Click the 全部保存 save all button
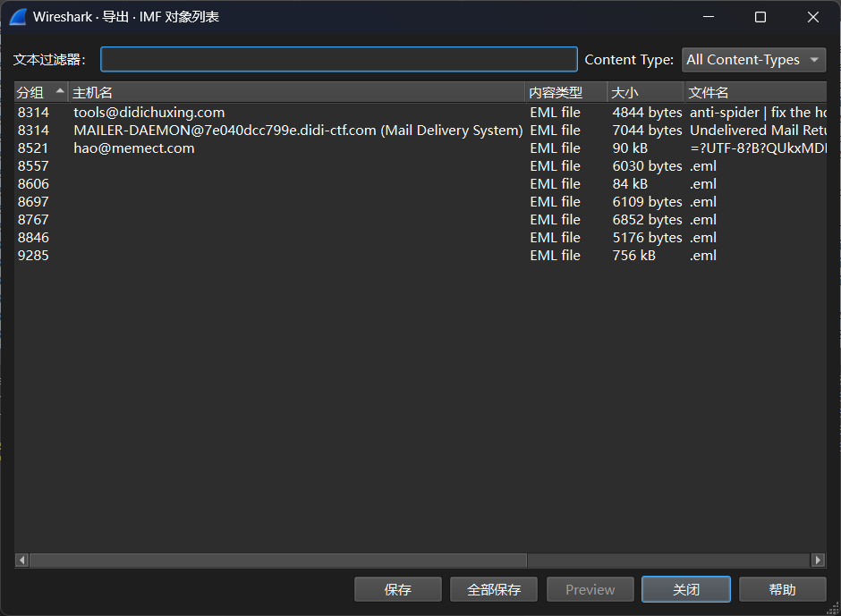Viewport: 841px width, 616px height. pos(494,590)
